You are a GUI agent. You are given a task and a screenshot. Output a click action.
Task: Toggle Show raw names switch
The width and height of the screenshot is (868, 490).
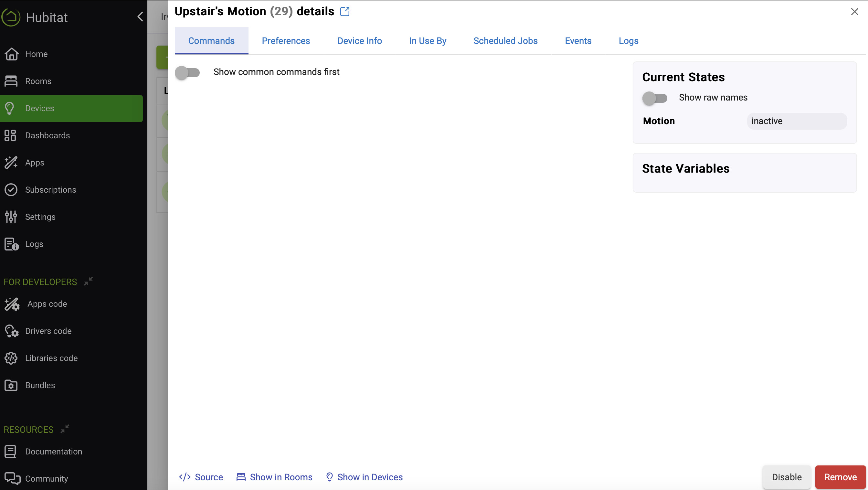click(655, 98)
